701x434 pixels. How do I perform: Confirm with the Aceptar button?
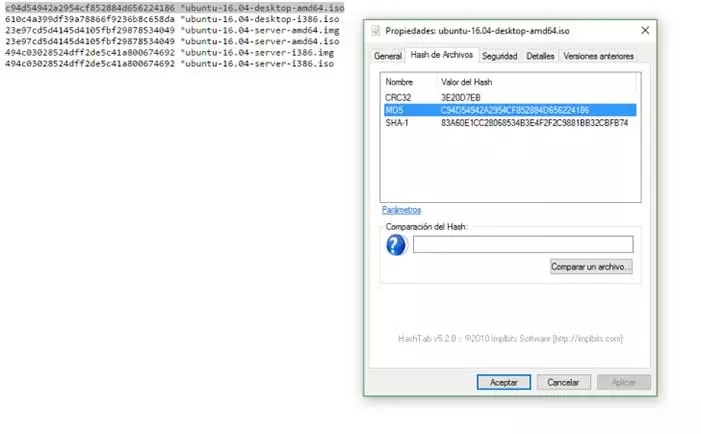click(x=503, y=382)
